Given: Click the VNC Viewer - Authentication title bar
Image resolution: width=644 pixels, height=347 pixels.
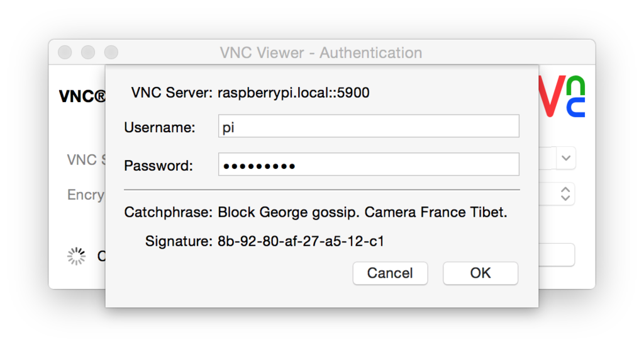Looking at the screenshot, I should coord(321,53).
